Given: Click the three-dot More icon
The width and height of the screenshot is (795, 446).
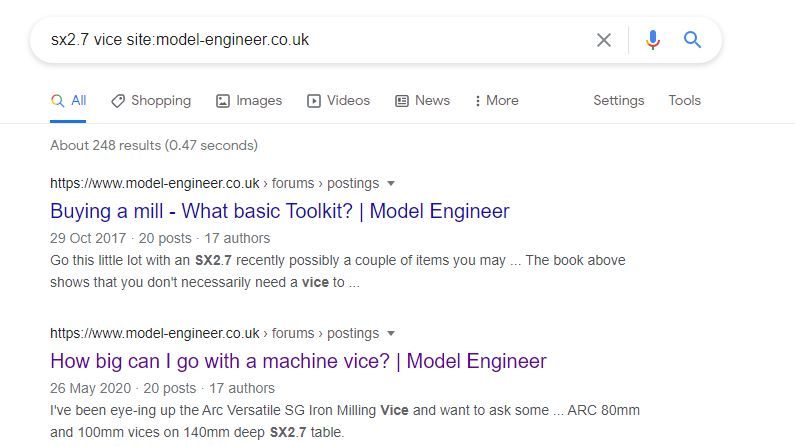Looking at the screenshot, I should click(477, 101).
